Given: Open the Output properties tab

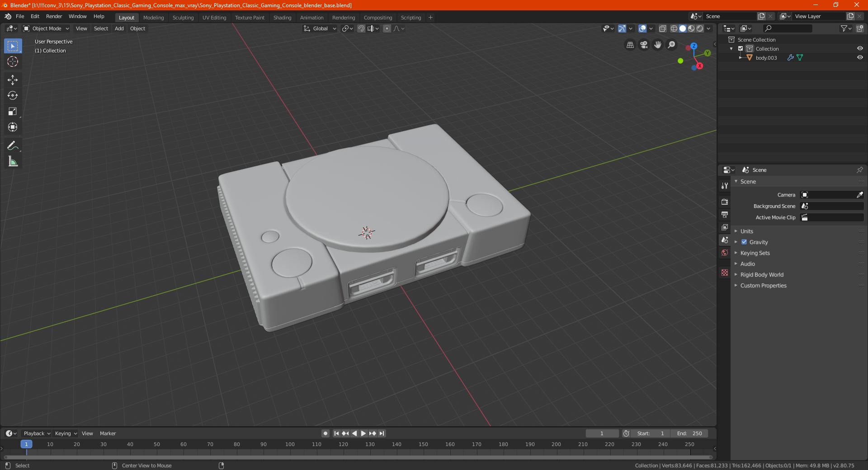Looking at the screenshot, I should click(725, 214).
